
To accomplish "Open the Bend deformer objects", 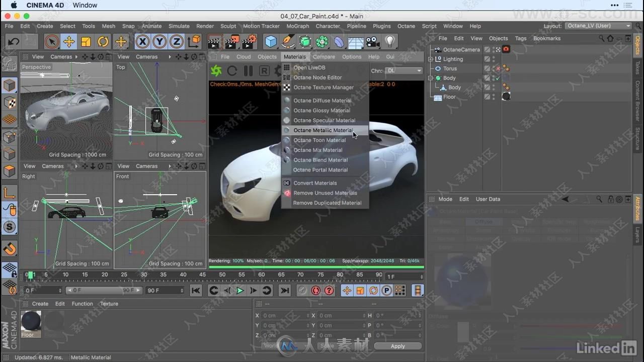I will 339,42.
